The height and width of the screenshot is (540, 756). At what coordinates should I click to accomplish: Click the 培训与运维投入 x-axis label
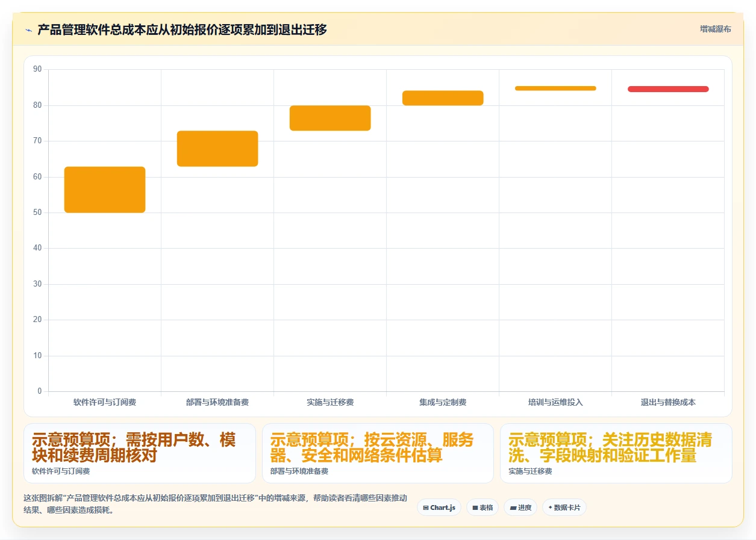coord(555,402)
